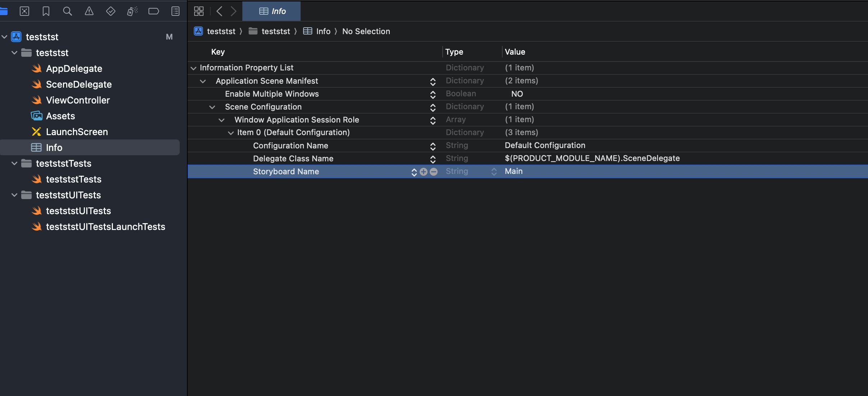
Task: Collapse the Information Property List row
Action: tap(193, 68)
